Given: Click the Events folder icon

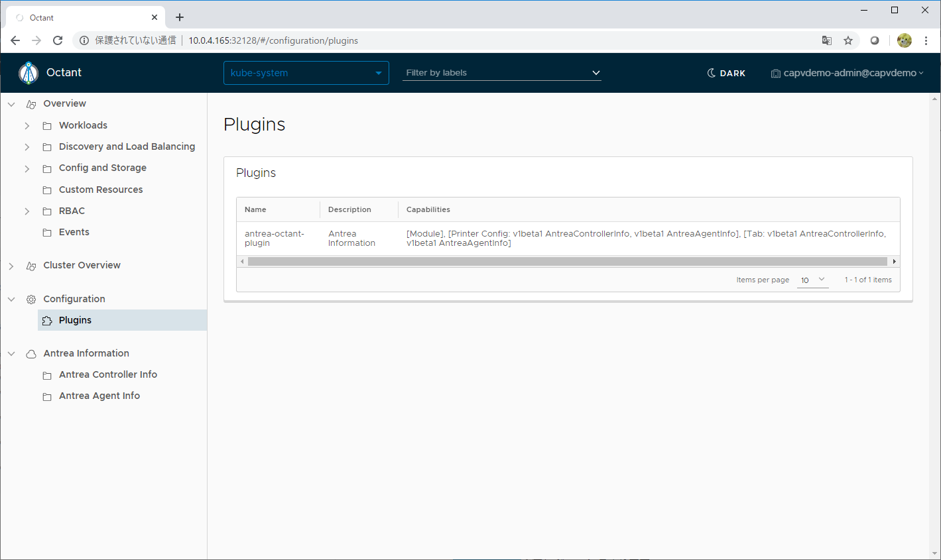Looking at the screenshot, I should [x=47, y=233].
